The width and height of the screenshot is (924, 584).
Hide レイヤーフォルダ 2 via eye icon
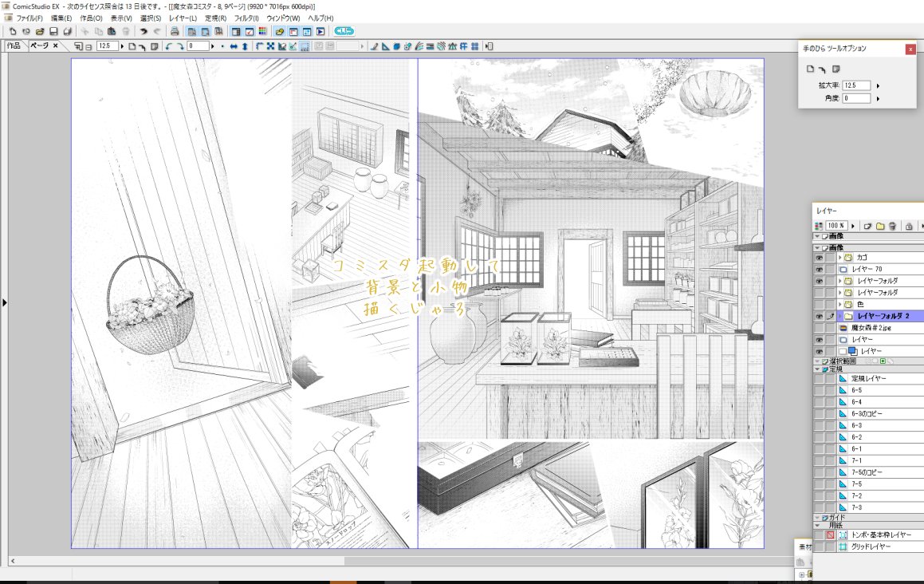tap(819, 316)
